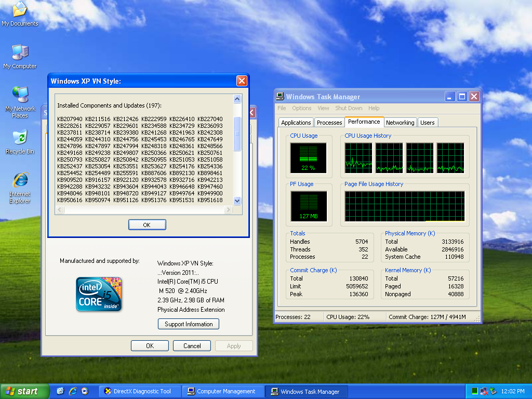Click the green CPU meter tray icon
The height and width of the screenshot is (399, 532).
pos(475,391)
